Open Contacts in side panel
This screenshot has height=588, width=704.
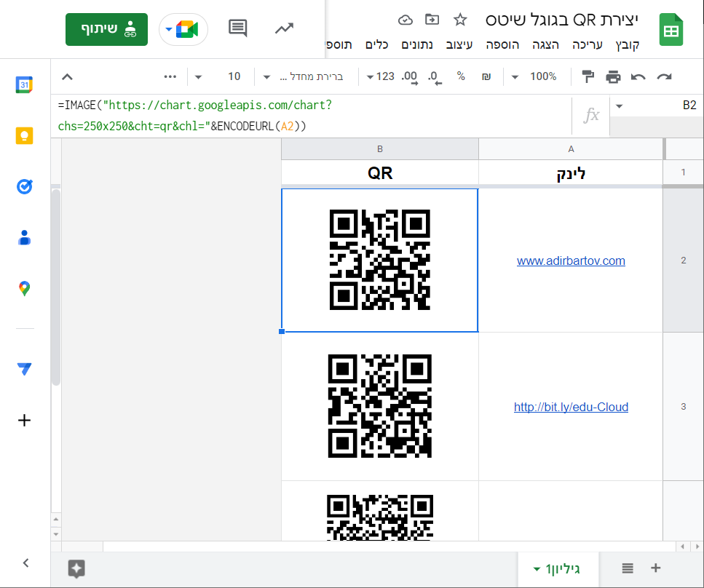pos(24,237)
